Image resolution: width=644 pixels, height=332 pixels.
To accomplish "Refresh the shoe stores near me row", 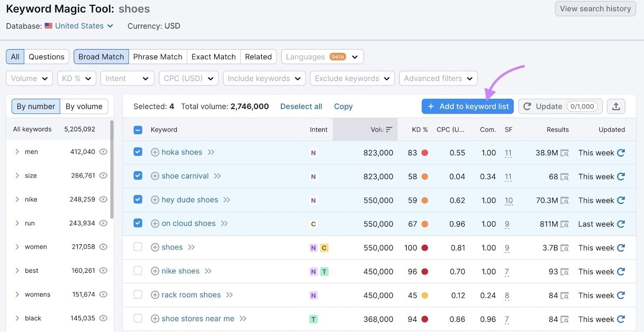I will [621, 319].
